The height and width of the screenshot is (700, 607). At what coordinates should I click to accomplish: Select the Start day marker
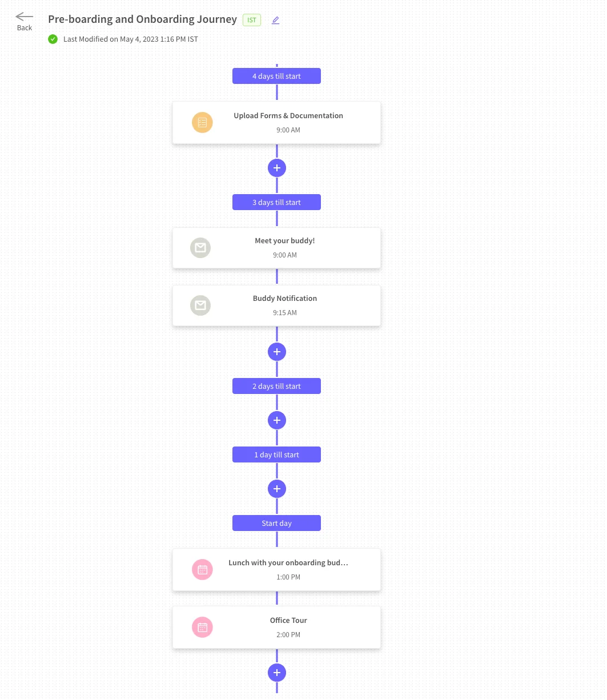click(x=276, y=523)
